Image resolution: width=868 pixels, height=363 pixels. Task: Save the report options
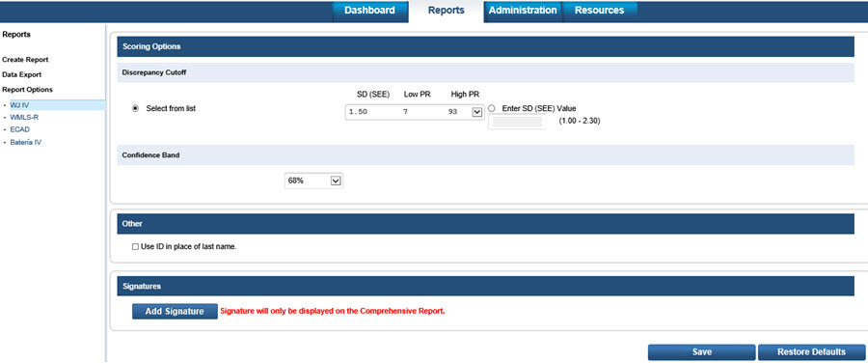click(x=701, y=352)
